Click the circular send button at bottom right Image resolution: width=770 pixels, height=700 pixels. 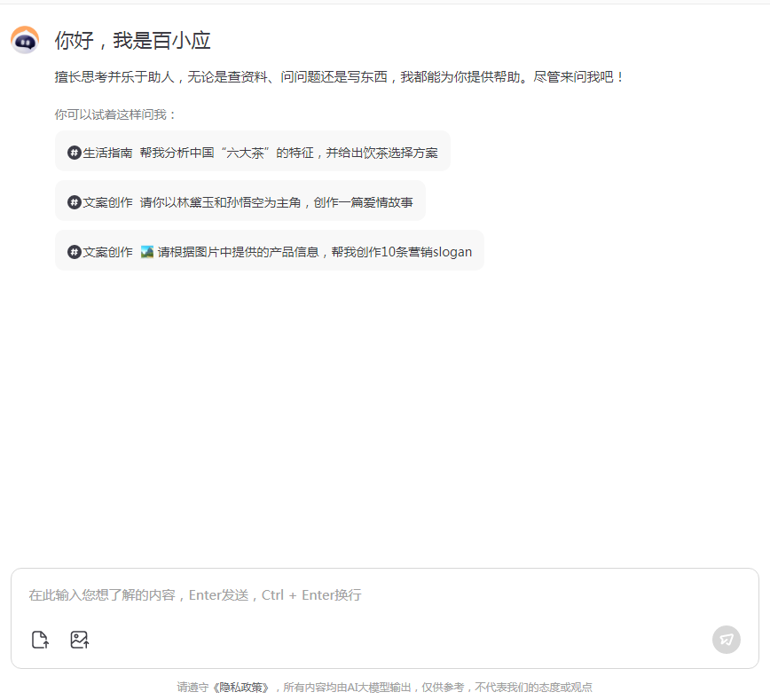(727, 640)
